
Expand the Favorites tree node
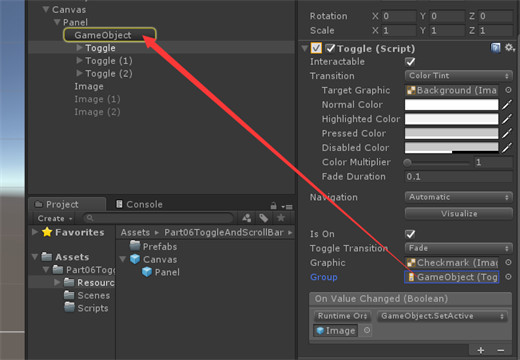pos(35,232)
